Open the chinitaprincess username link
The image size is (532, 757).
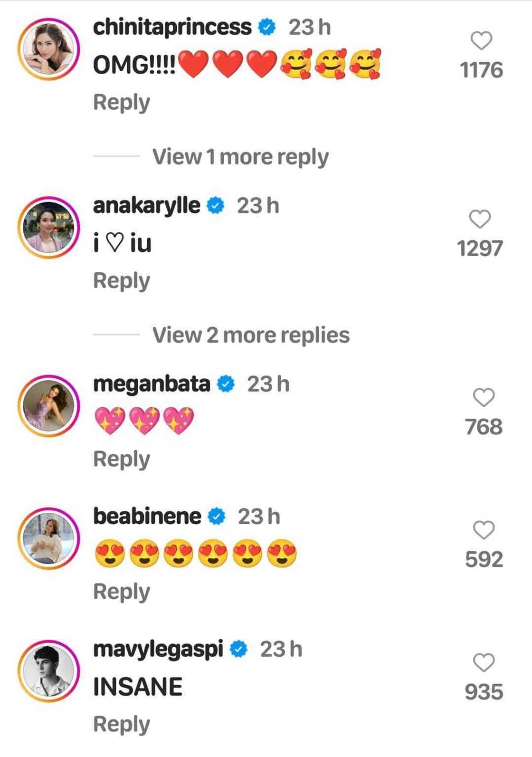(172, 27)
